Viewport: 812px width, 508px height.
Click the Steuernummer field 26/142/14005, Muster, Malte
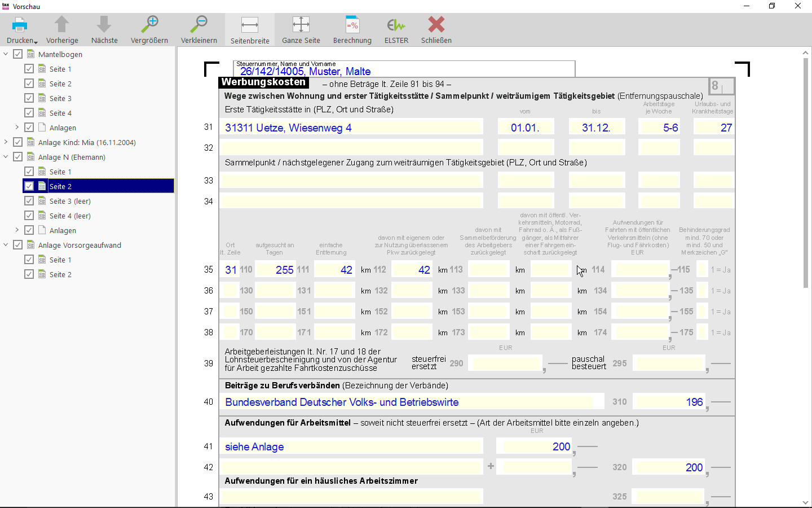pos(404,69)
